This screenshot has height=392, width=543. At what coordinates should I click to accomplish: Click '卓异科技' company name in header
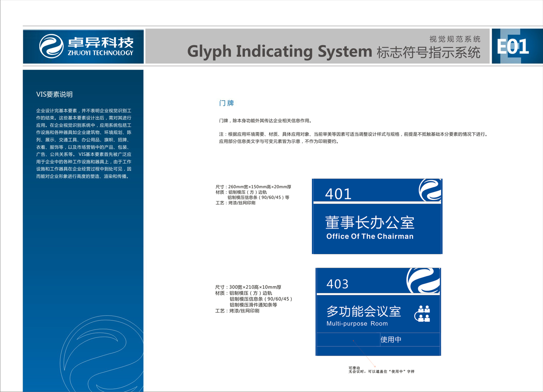point(101,43)
